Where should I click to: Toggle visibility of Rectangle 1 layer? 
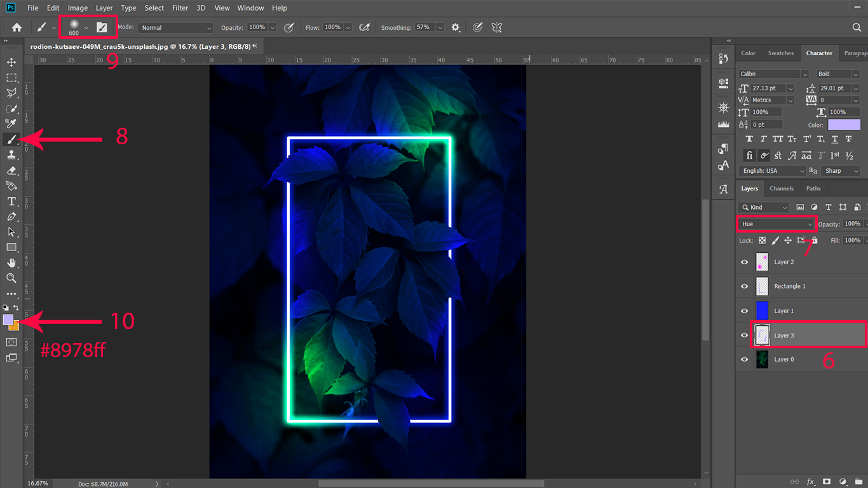coord(744,287)
